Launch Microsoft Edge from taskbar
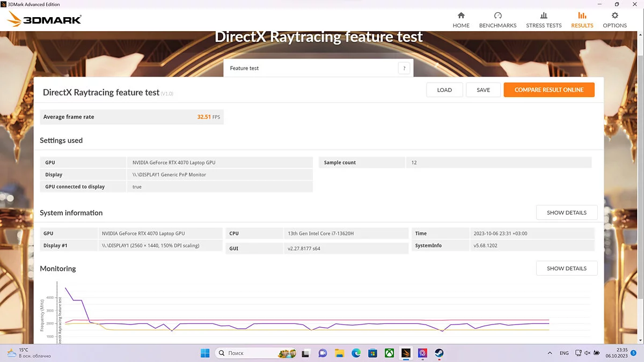This screenshot has width=644, height=362. coord(356,353)
